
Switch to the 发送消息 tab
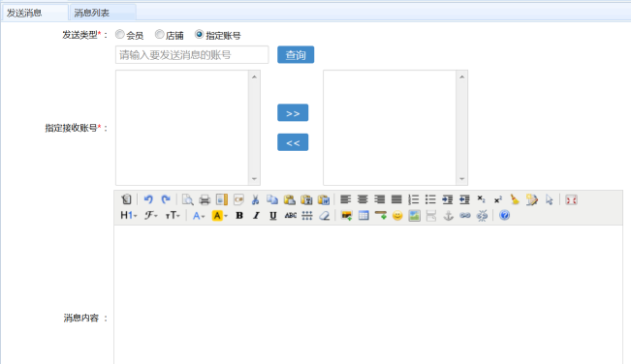click(35, 13)
